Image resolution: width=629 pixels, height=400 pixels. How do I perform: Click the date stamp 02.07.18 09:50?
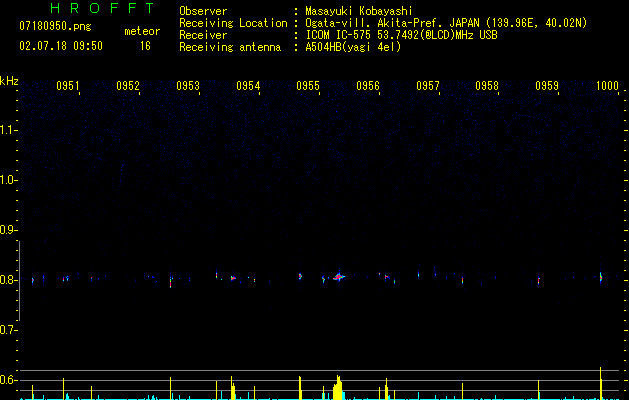tap(61, 46)
